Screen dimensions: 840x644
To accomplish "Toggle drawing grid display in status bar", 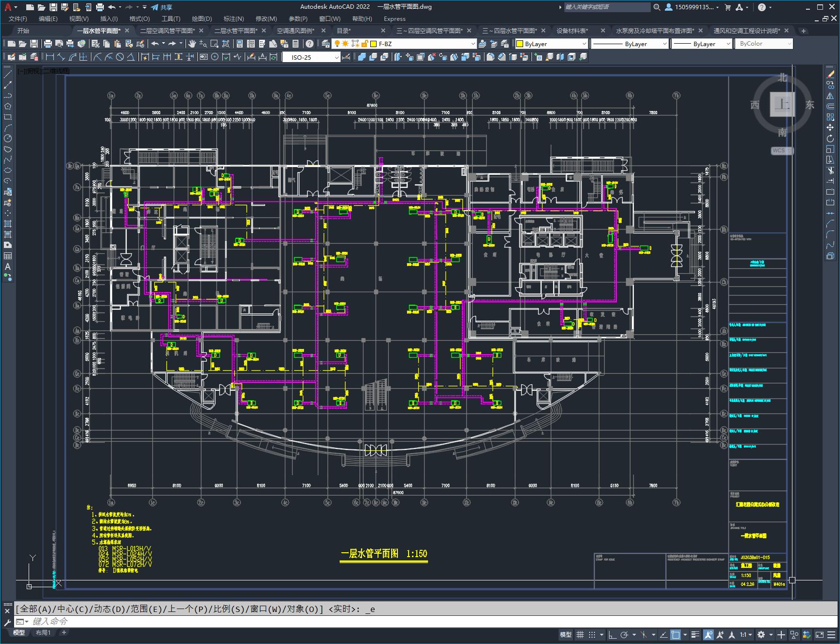I will tap(580, 634).
